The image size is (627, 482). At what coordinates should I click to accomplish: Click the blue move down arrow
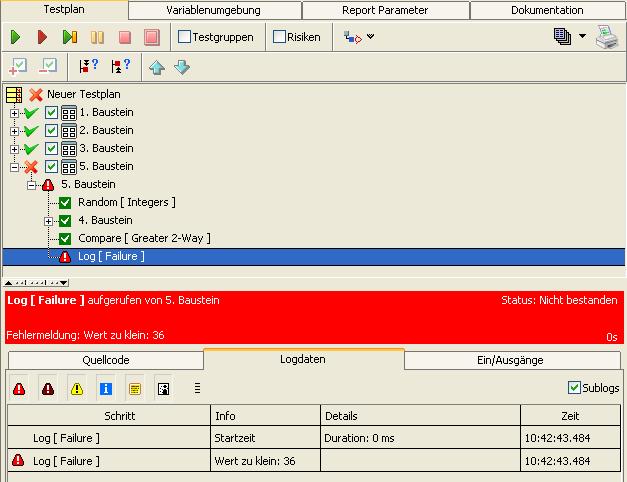point(181,67)
